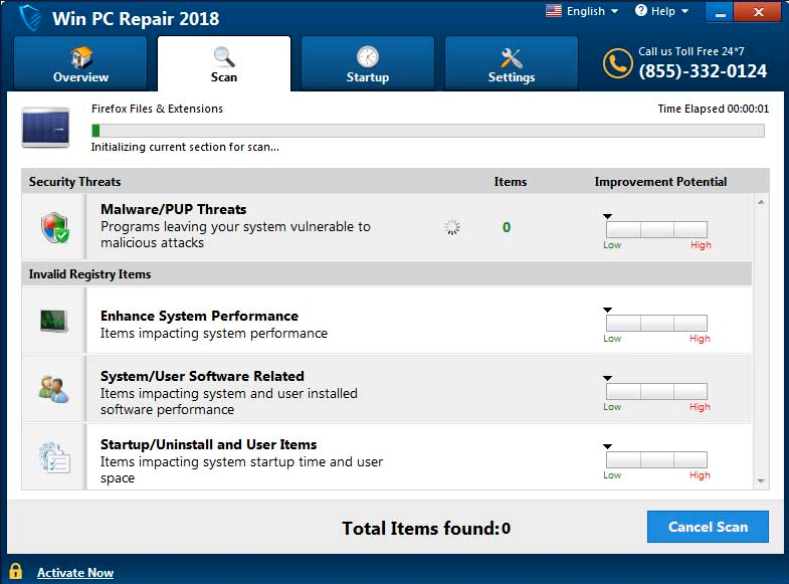Click the Malware/PUP Threats shield icon

point(54,227)
